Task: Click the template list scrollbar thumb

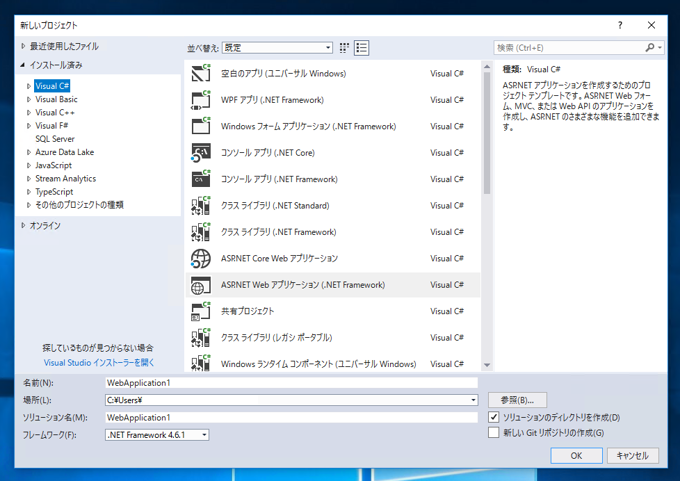Action: click(487, 133)
